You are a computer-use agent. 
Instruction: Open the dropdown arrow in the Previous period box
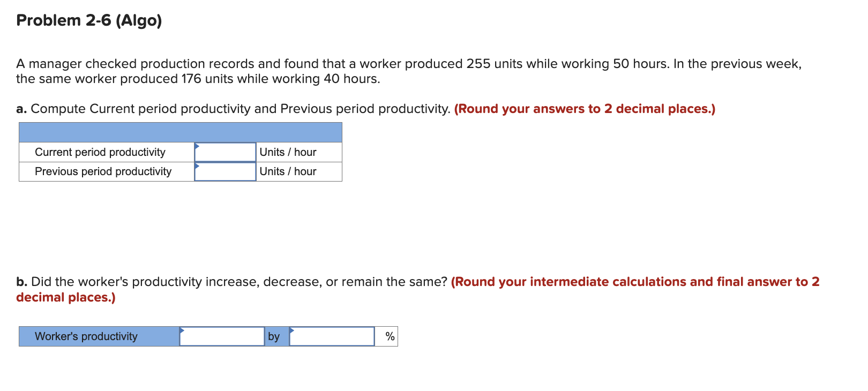(x=198, y=166)
